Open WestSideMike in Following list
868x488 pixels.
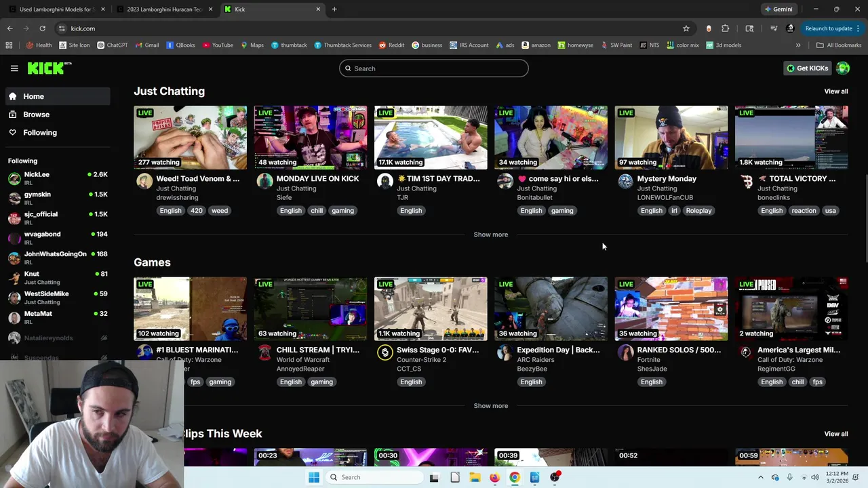58,298
